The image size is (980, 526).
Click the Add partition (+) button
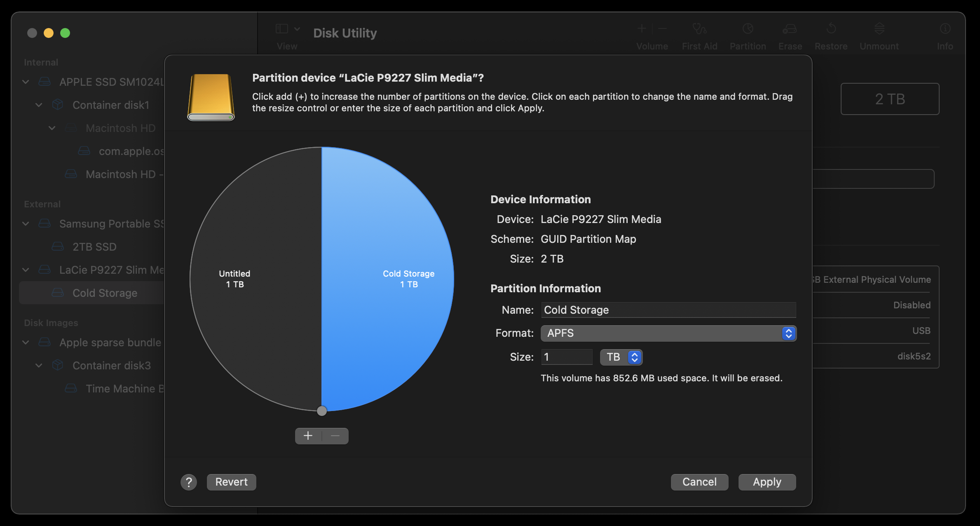[x=308, y=434]
